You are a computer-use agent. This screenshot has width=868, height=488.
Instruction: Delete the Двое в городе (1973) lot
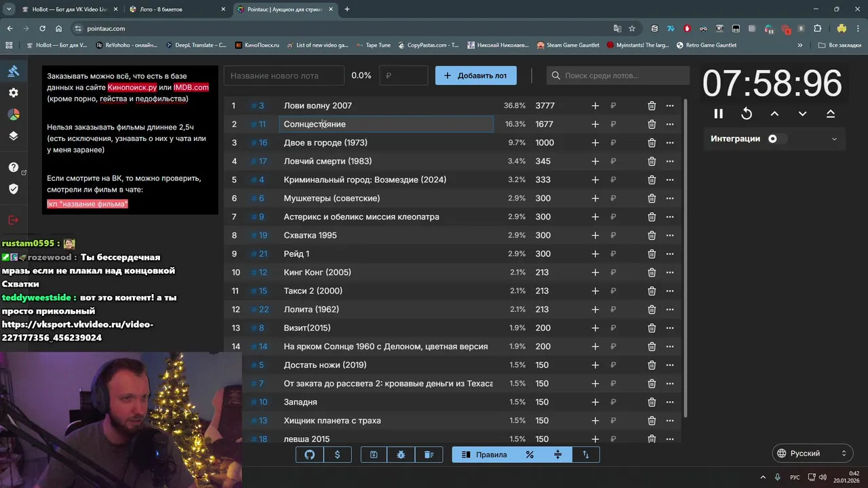pyautogui.click(x=652, y=142)
